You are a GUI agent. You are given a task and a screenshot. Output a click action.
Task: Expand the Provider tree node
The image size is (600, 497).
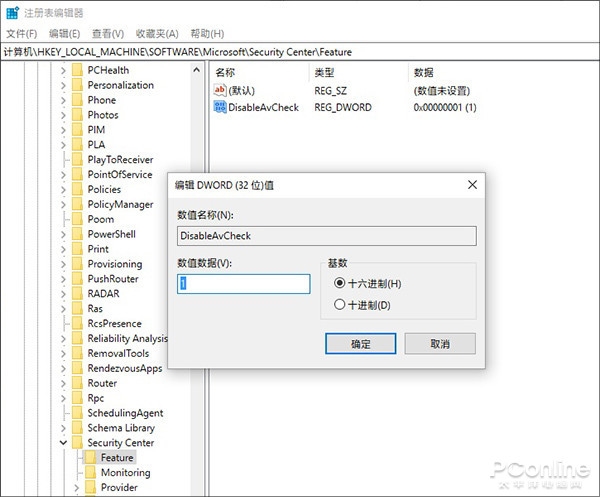click(76, 488)
